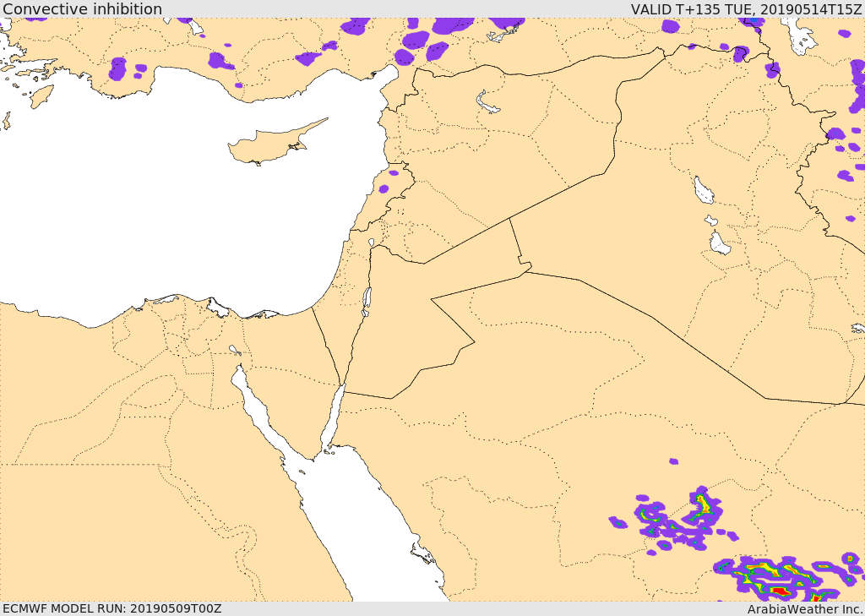Image resolution: width=865 pixels, height=616 pixels.
Task: Click the island of Cyprus on the map
Action: click(270, 145)
